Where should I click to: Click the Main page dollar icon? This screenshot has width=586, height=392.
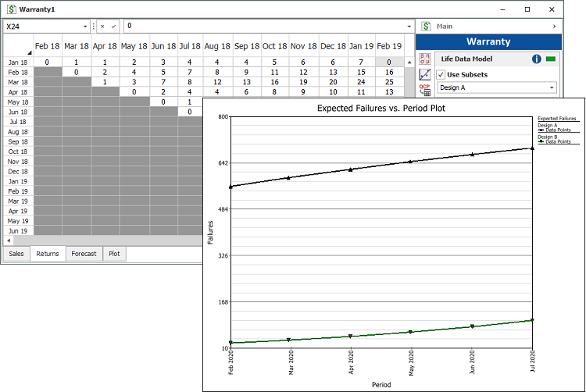[x=426, y=26]
